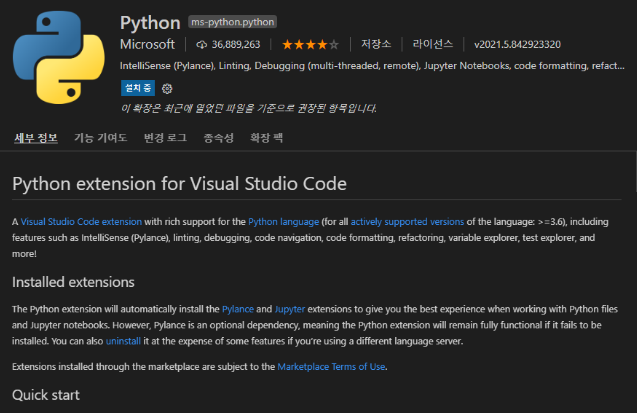The image size is (637, 413).
Task: Open the 확장 팩 tab
Action: pyautogui.click(x=266, y=138)
